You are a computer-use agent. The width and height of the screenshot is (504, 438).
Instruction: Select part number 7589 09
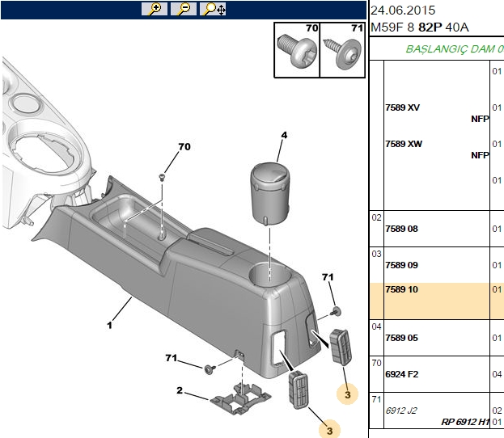(x=401, y=265)
